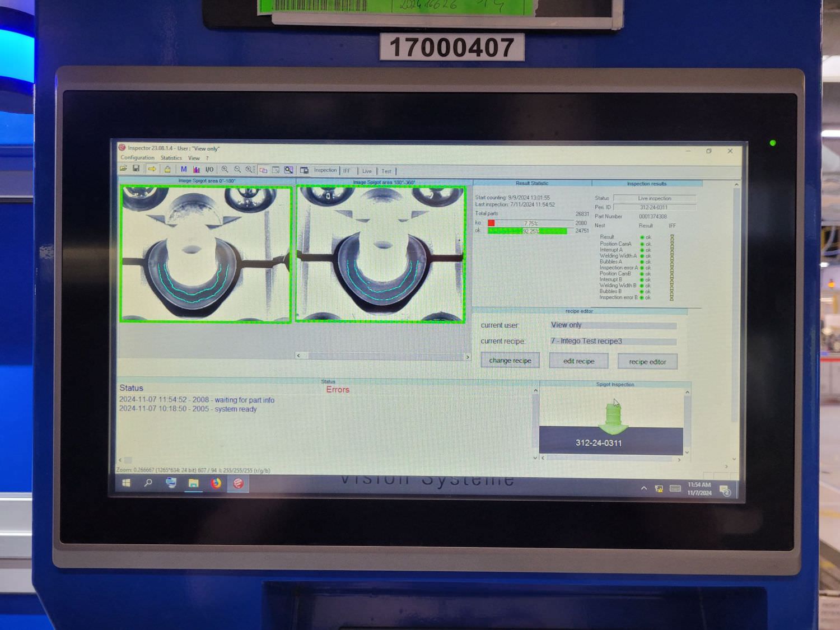Click the save disk toolbar icon
This screenshot has height=630, width=840.
pyautogui.click(x=136, y=169)
